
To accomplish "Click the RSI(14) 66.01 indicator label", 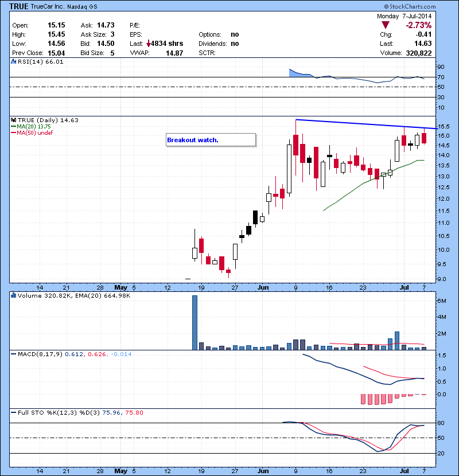I will coord(40,61).
